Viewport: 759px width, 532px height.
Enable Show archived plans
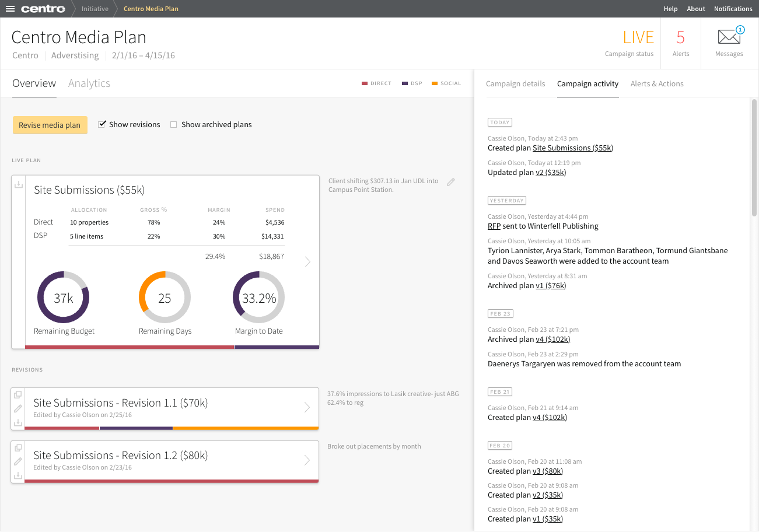click(173, 124)
